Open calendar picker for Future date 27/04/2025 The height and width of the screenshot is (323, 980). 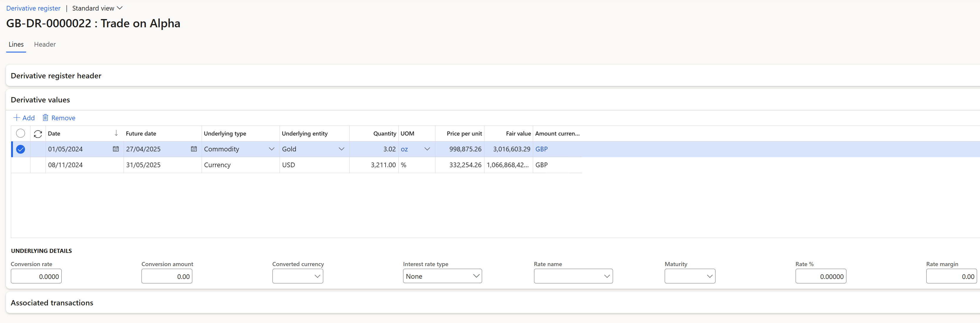[x=194, y=149]
